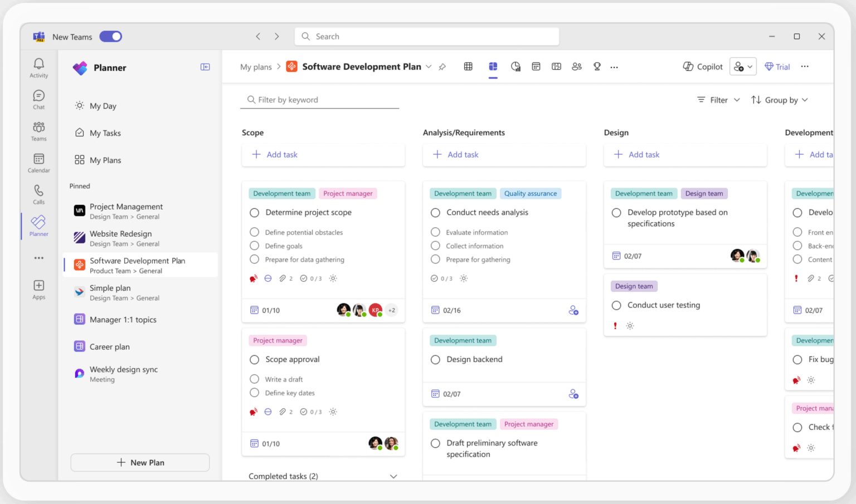Open Apps store in the left rail

(x=38, y=290)
